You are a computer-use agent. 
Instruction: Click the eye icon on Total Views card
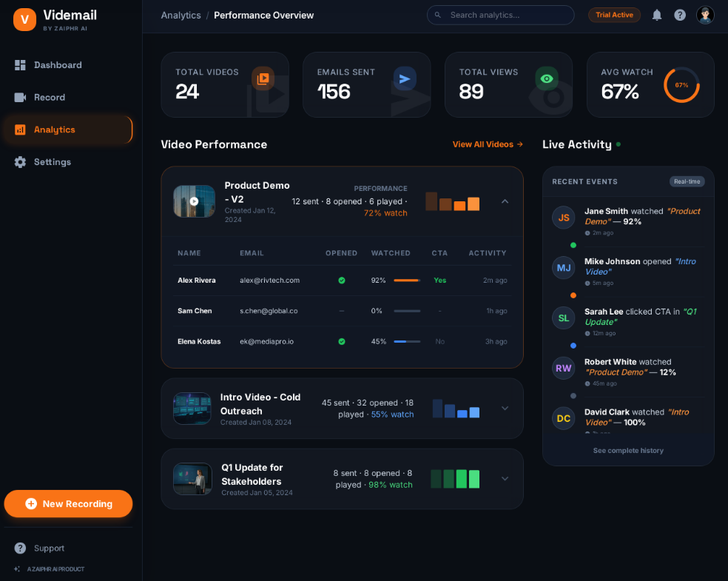tap(547, 78)
